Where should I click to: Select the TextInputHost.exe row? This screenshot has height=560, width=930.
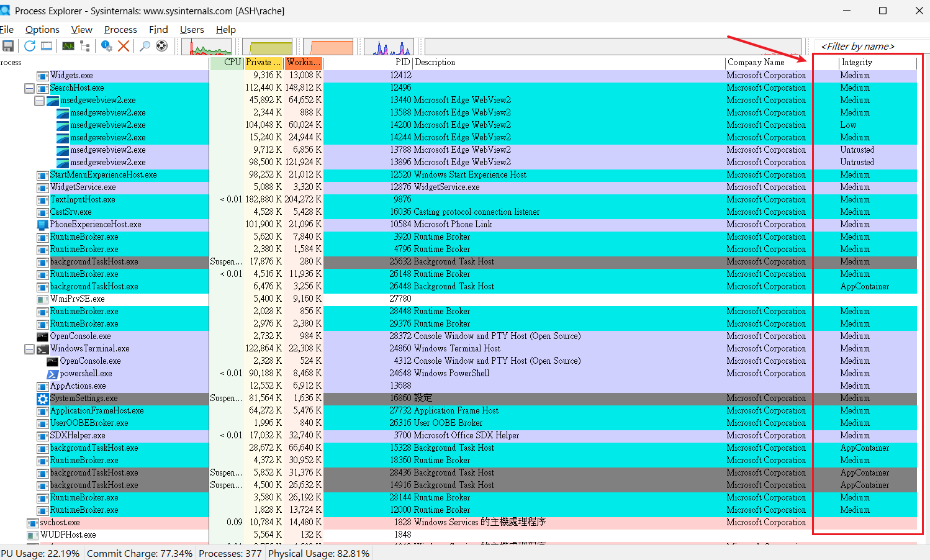[x=458, y=200]
